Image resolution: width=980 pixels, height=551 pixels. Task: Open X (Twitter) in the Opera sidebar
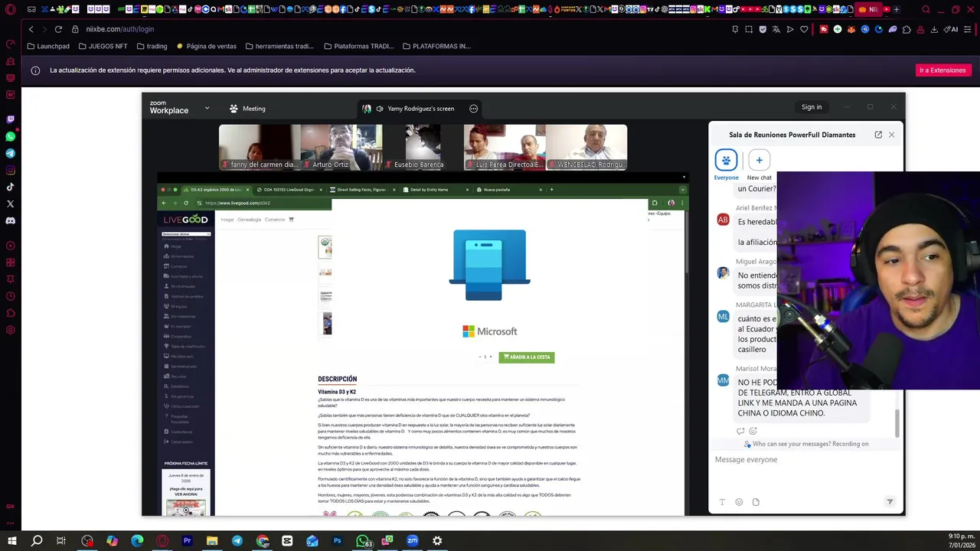click(x=10, y=204)
